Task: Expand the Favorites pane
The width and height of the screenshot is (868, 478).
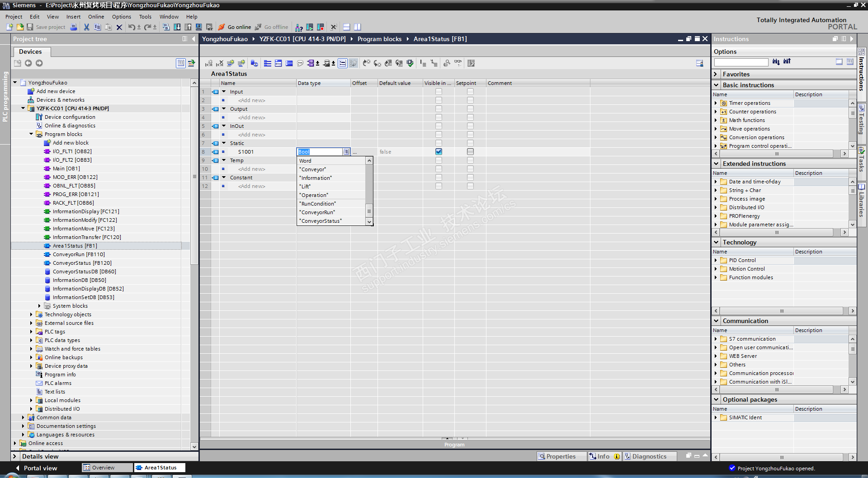Action: click(716, 74)
